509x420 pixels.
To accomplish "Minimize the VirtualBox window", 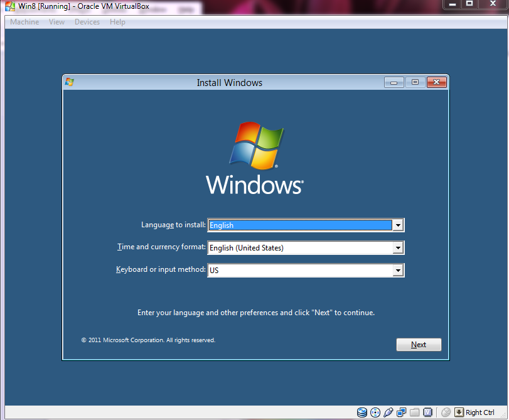I will 453,4.
